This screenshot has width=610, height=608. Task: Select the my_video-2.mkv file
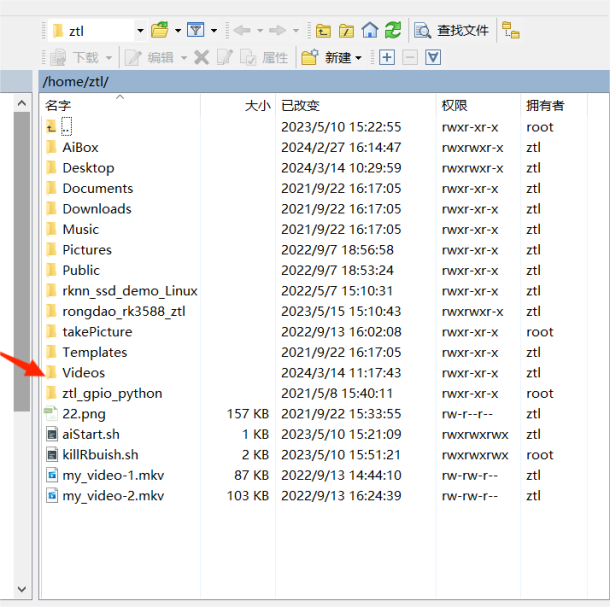pyautogui.click(x=113, y=496)
